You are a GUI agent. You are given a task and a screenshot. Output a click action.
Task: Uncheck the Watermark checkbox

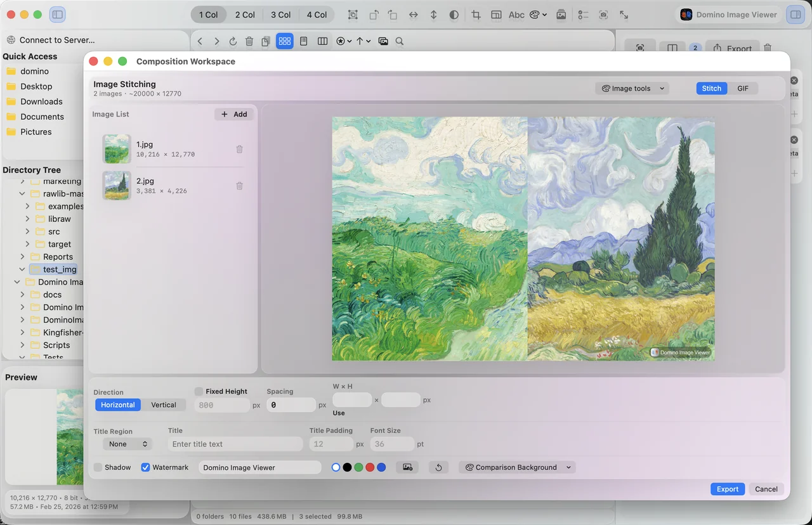pyautogui.click(x=145, y=467)
